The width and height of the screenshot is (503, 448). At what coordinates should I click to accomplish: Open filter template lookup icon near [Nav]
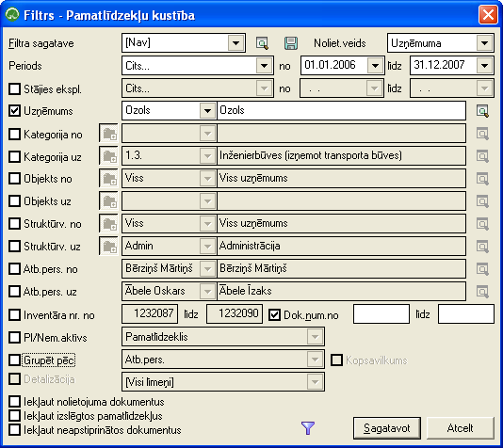click(x=262, y=43)
